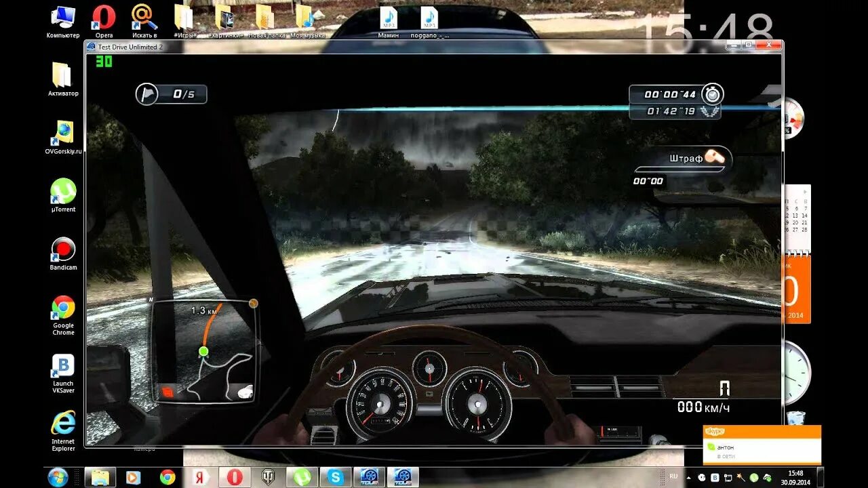868x488 pixels.
Task: Open the OVGorskiy.ru desktop shortcut
Action: (63, 138)
